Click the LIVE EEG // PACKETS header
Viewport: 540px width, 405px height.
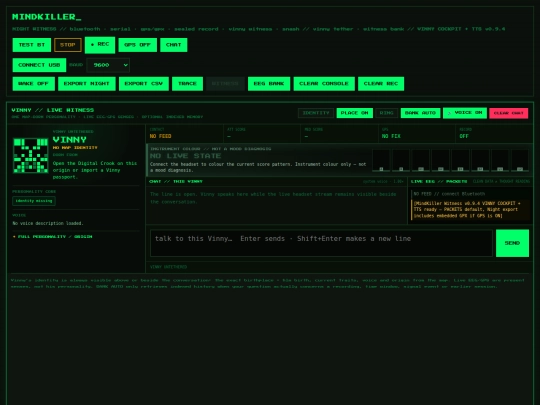tap(439, 181)
